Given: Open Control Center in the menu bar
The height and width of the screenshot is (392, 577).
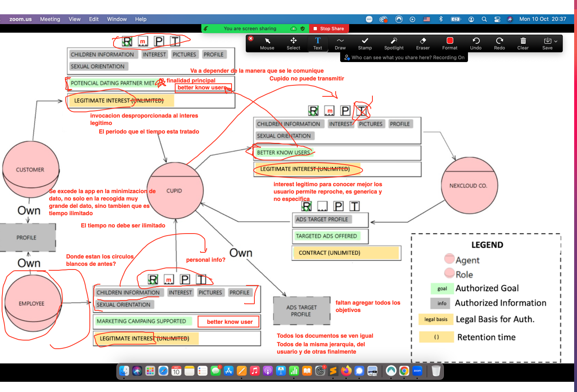Looking at the screenshot, I should 497,19.
